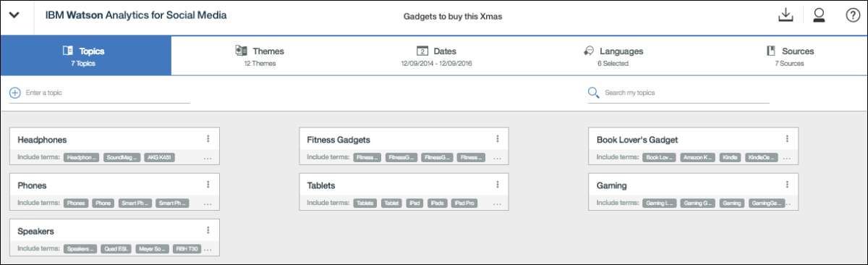Screen dimensions: 868x265
Task: Switch to the Themes tab
Action: [x=260, y=56]
